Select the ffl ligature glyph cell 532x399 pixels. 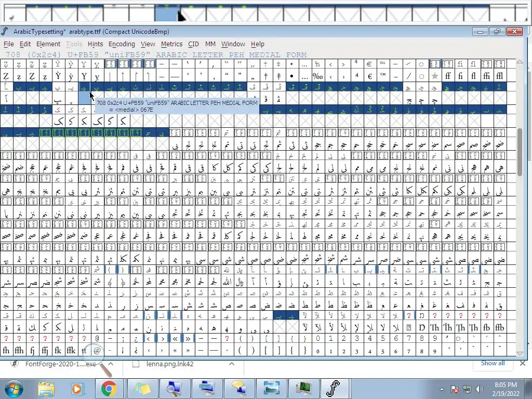[x=499, y=76]
